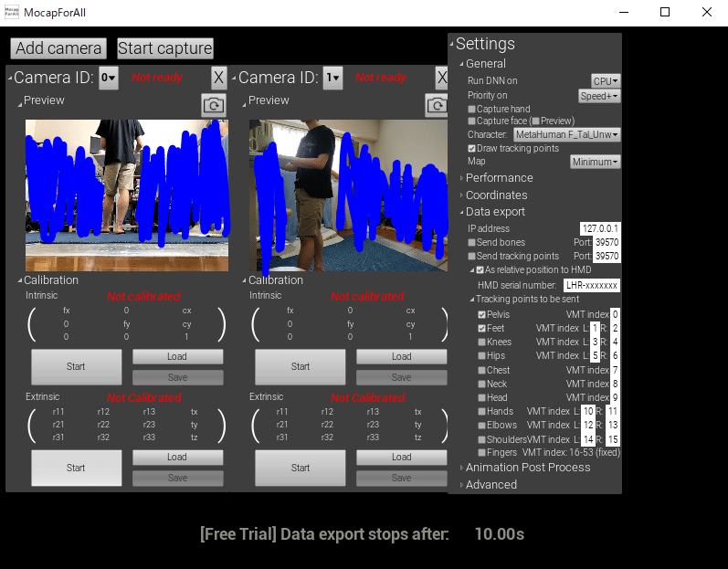
Task: Open the Priority on Speed+ dropdown
Action: (599, 96)
